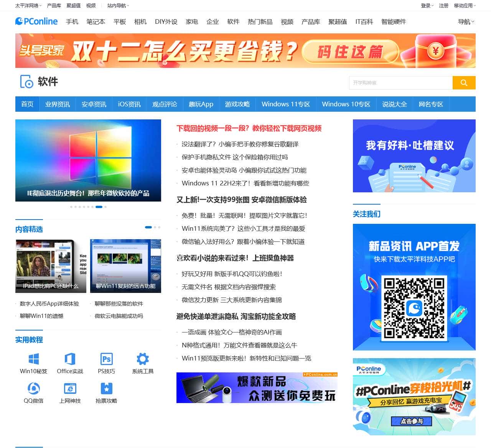This screenshot has width=491, height=448.
Task: Click the PConline logo
Action: coord(36,21)
